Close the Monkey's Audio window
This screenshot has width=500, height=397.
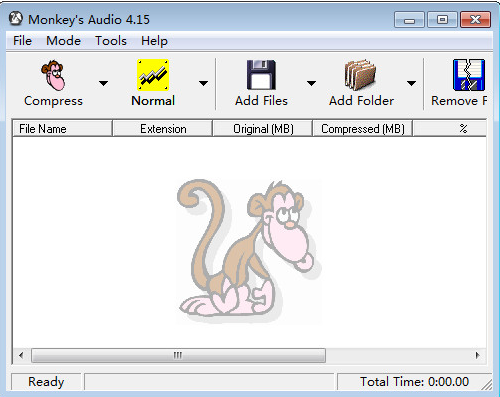pyautogui.click(x=475, y=20)
